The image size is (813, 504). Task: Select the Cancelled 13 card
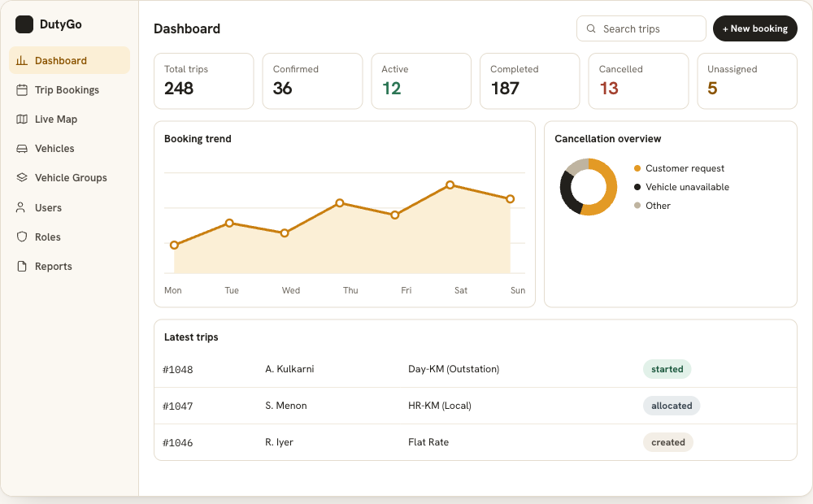(x=638, y=81)
